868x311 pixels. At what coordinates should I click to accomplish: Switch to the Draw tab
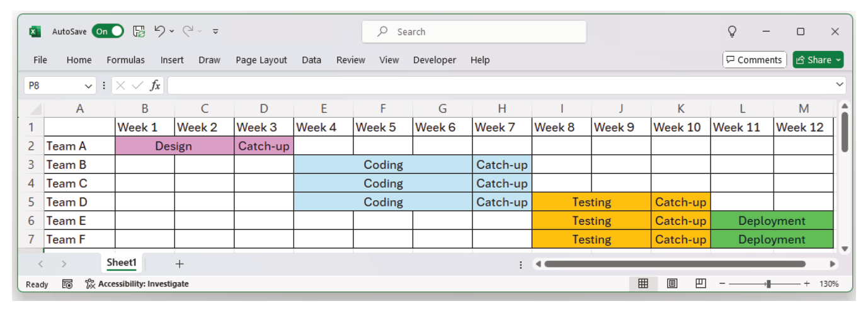pyautogui.click(x=209, y=60)
